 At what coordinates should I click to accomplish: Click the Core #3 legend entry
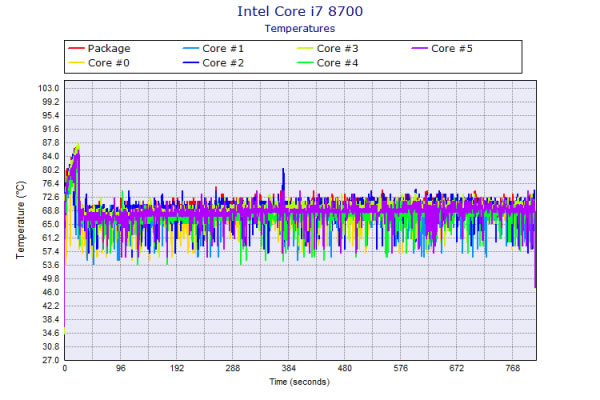tap(328, 49)
